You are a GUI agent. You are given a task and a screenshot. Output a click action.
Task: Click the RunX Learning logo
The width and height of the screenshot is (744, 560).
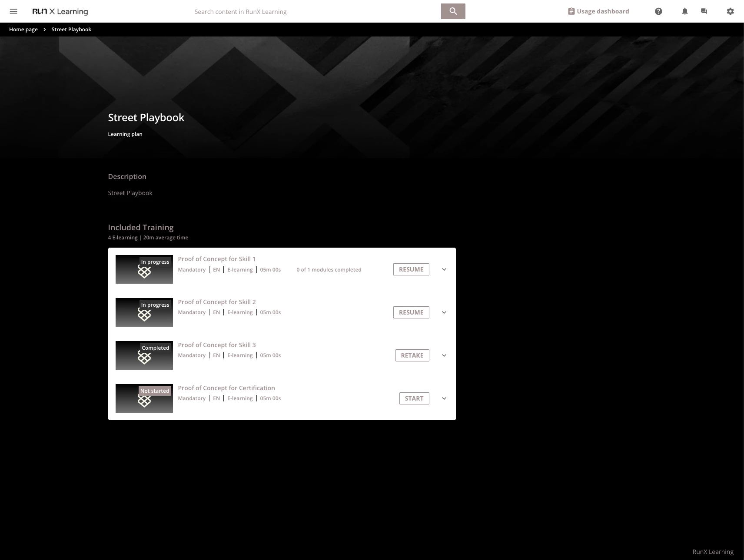click(x=60, y=11)
